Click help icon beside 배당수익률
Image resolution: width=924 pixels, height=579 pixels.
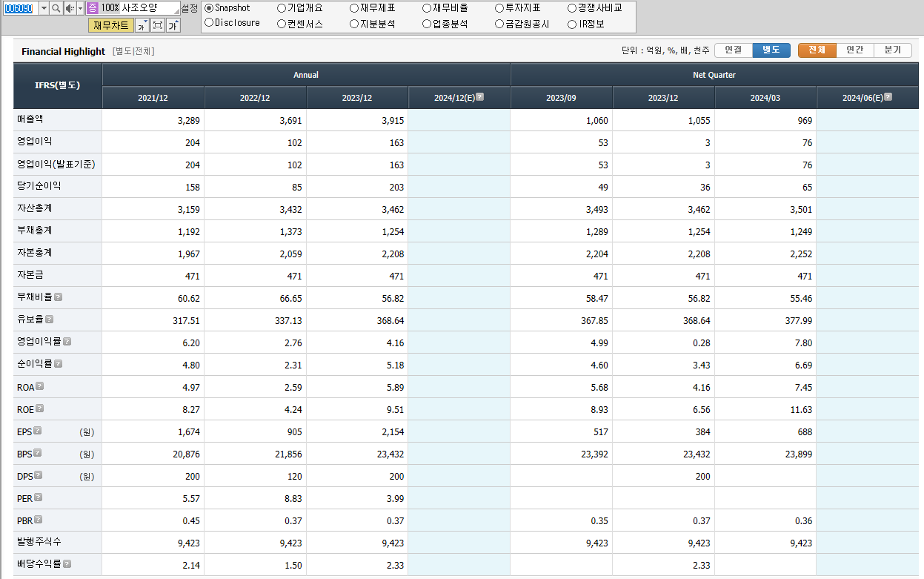[67, 563]
